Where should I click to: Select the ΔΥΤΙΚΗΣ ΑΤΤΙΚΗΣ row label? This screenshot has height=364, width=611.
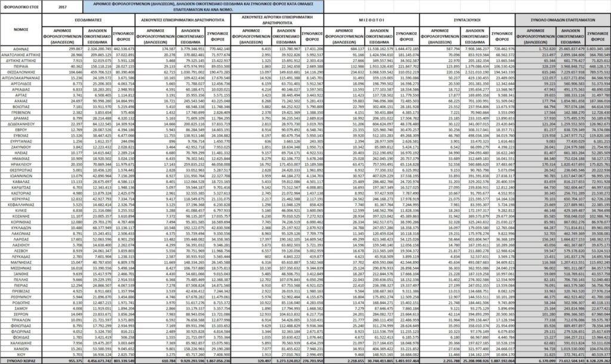(21, 61)
